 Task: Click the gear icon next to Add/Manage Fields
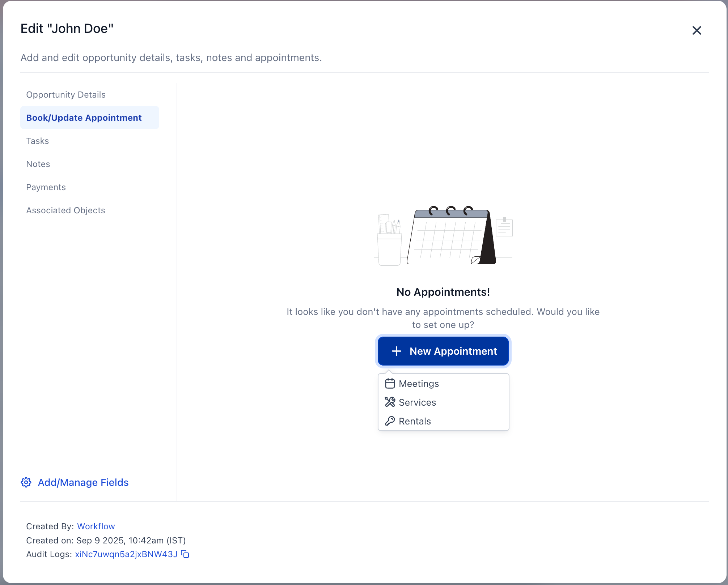[x=26, y=482]
